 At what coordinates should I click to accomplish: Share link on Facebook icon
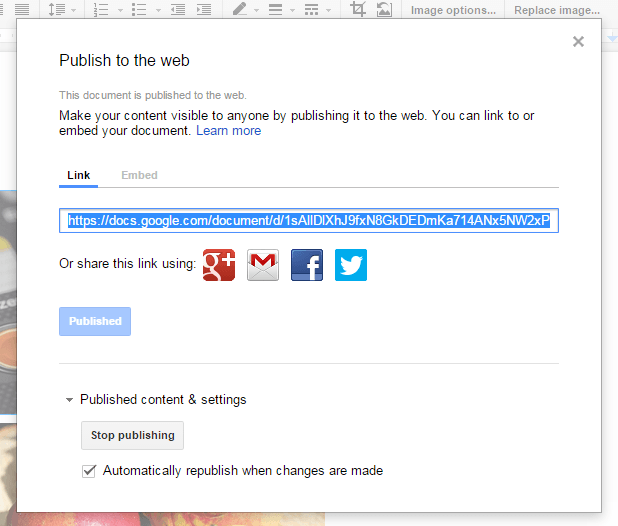(x=307, y=265)
